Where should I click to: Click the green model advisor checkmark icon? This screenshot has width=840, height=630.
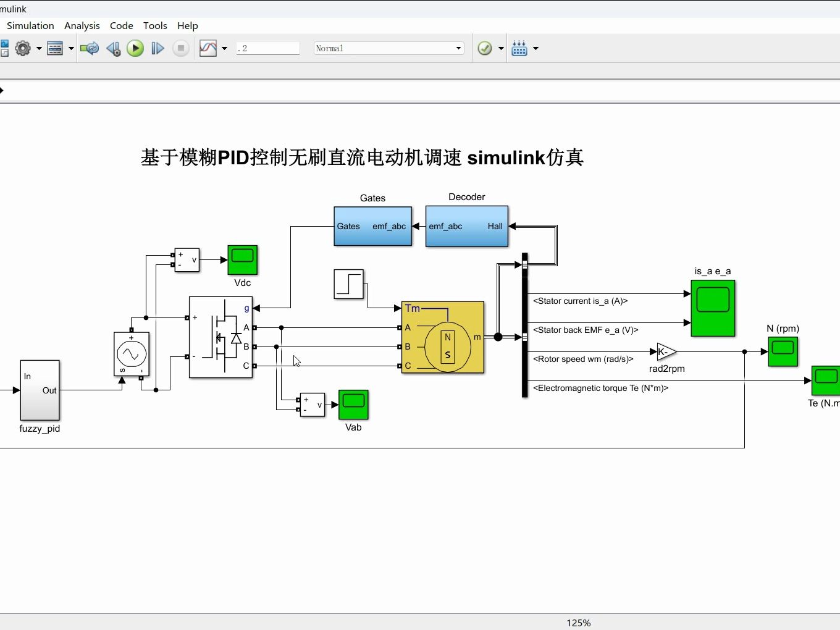click(x=485, y=48)
